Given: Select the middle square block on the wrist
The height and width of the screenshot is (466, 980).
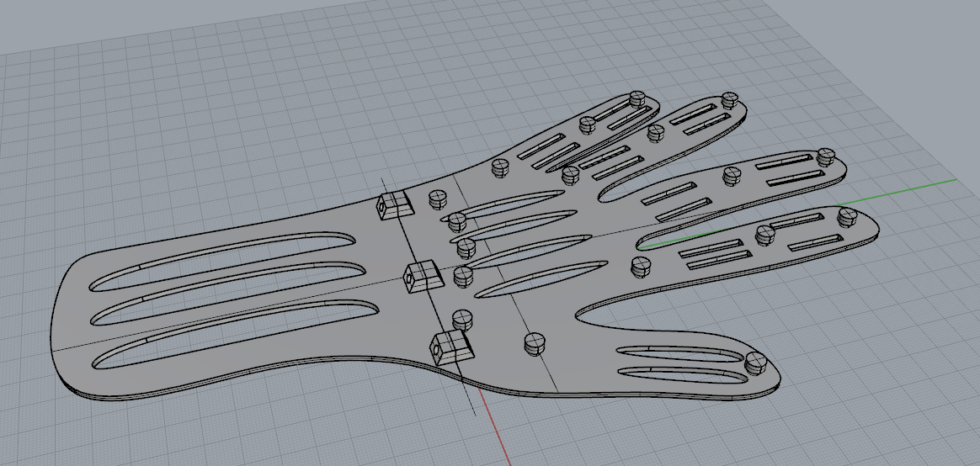Looking at the screenshot, I should tap(423, 276).
